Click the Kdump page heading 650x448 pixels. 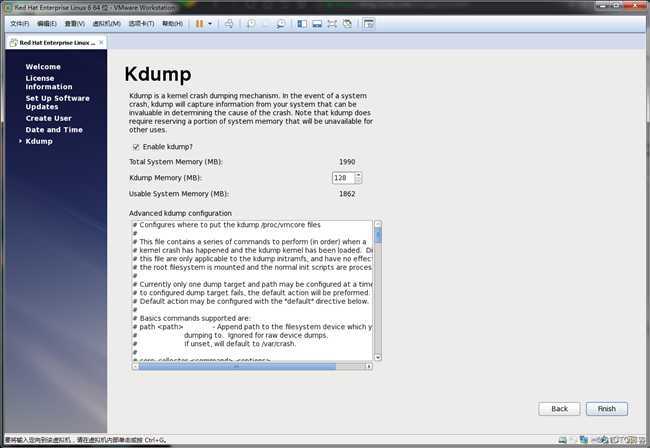pos(158,75)
